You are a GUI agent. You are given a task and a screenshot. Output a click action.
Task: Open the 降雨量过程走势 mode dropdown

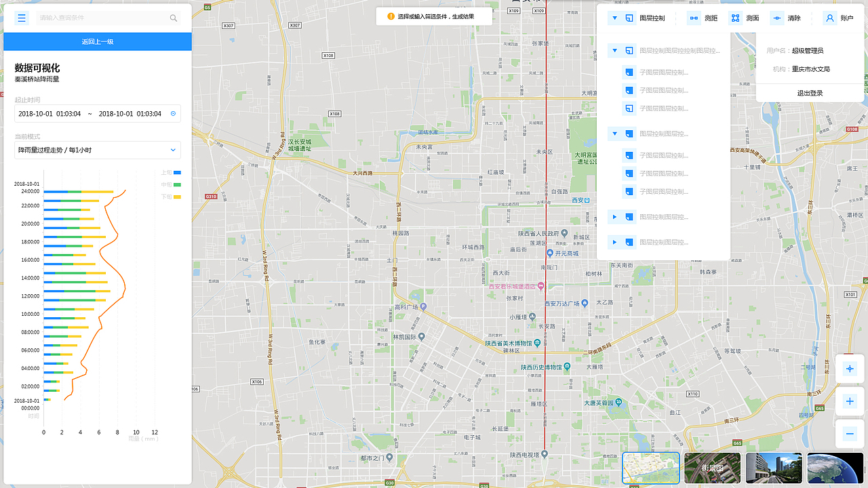coord(97,150)
